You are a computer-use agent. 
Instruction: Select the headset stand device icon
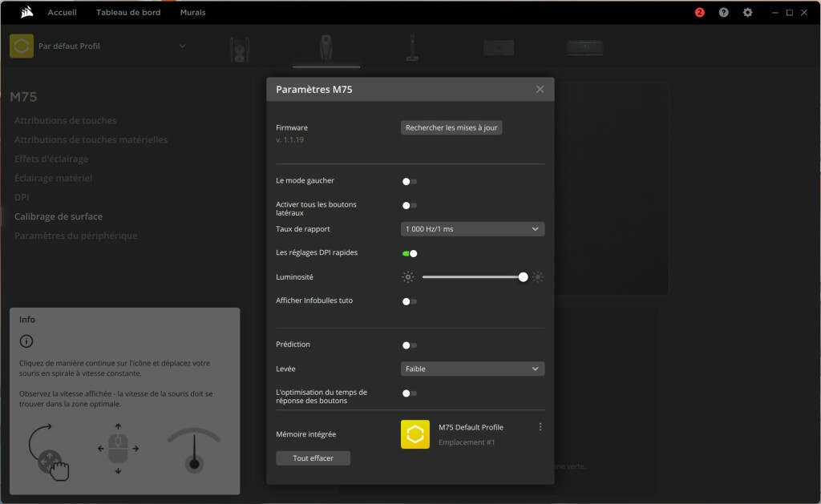click(412, 46)
